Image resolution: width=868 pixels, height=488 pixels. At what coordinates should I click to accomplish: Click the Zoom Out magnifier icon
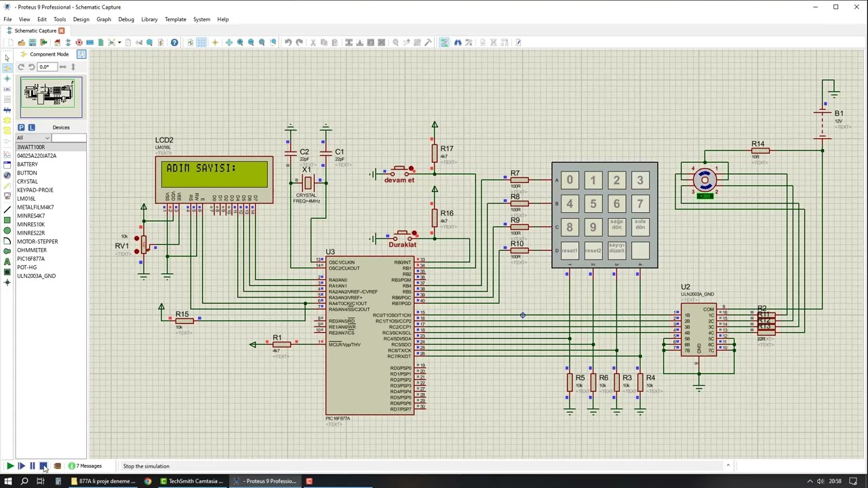coord(251,43)
